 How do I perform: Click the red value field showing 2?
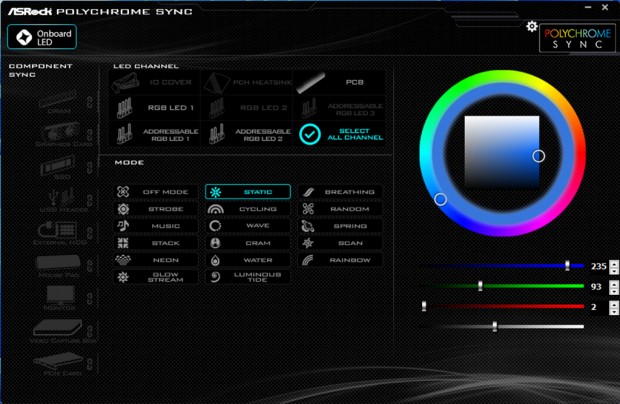point(598,307)
